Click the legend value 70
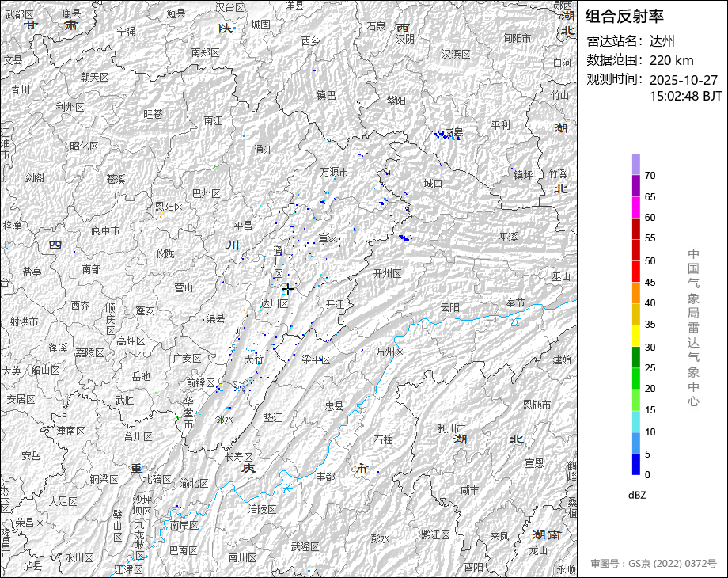The width and height of the screenshot is (728, 578). coord(650,176)
